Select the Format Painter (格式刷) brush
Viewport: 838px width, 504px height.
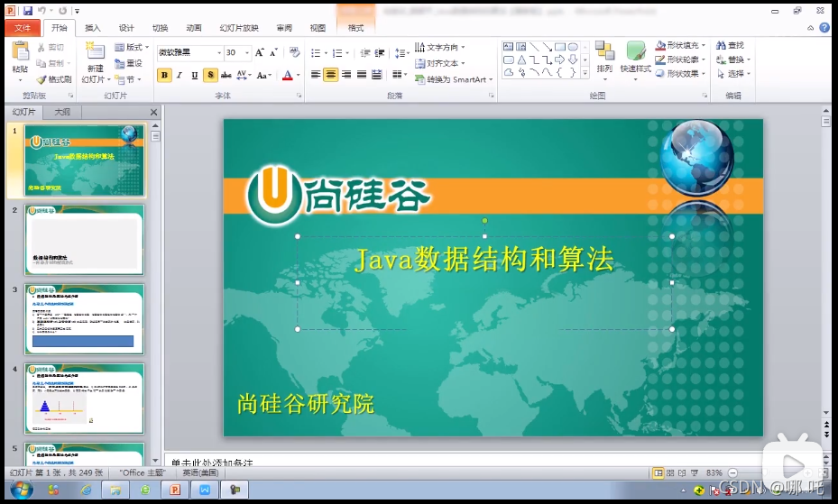point(54,79)
